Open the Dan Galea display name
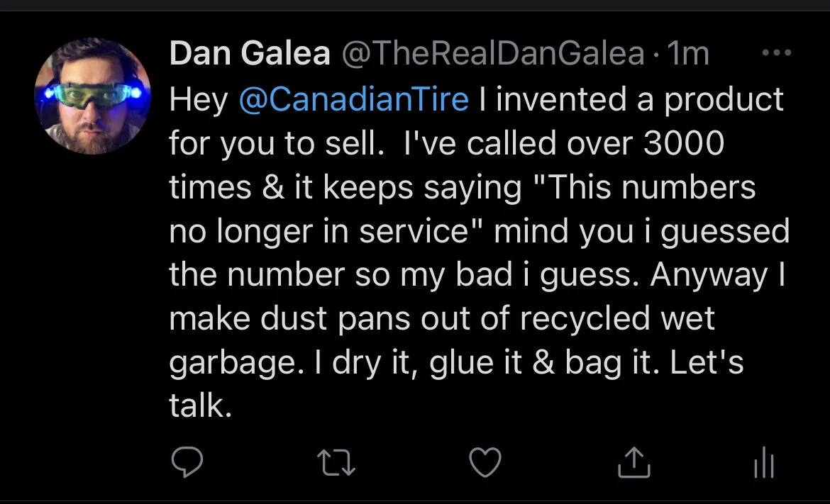The width and height of the screenshot is (830, 504). [250, 53]
